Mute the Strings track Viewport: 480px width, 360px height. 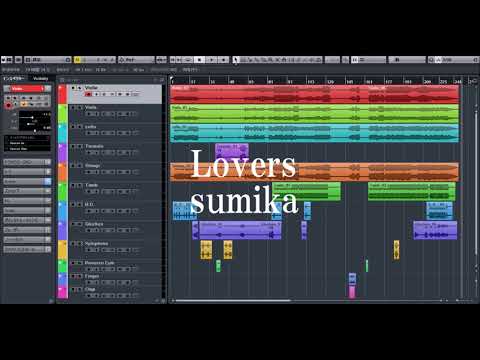74,166
